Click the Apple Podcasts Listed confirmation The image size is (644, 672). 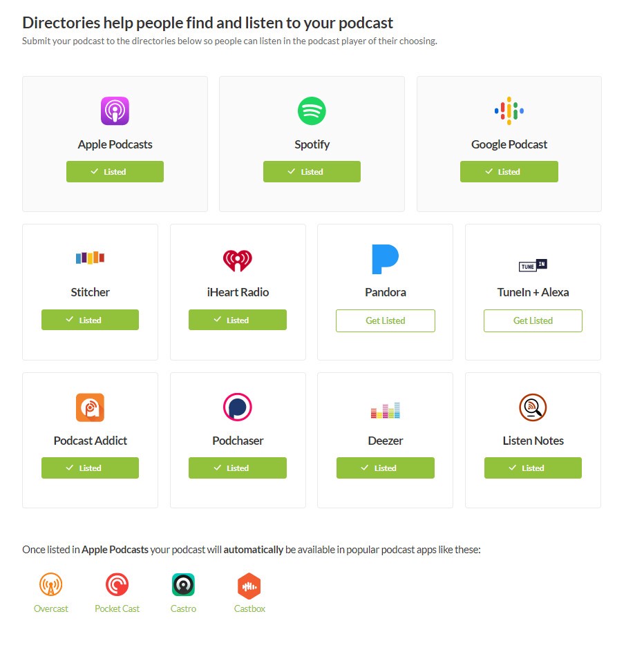pyautogui.click(x=115, y=171)
